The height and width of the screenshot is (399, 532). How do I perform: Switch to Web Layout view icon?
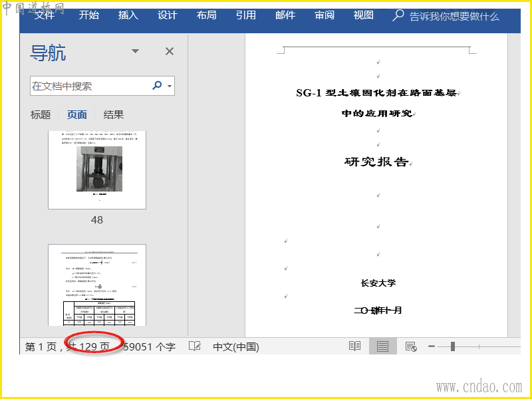[411, 346]
